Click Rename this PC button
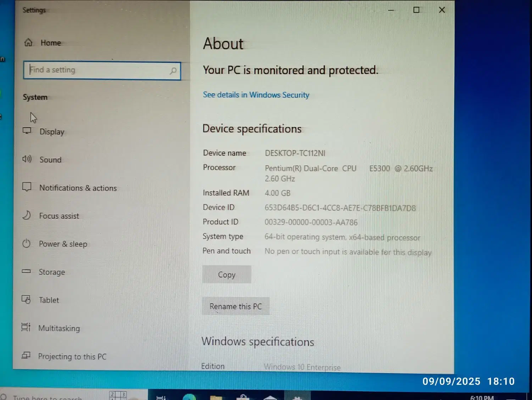Viewport: 532px width, 400px height. [235, 306]
